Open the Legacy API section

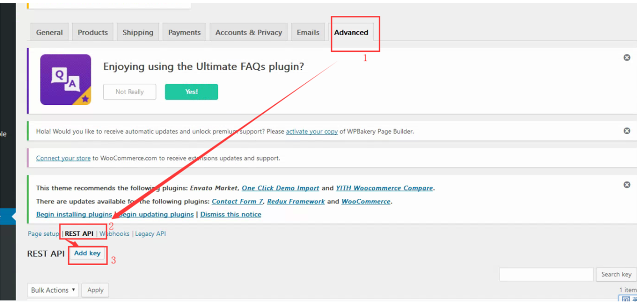click(x=150, y=234)
